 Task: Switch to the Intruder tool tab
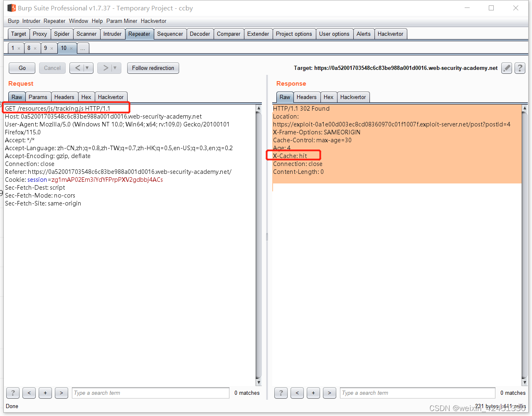(x=112, y=34)
